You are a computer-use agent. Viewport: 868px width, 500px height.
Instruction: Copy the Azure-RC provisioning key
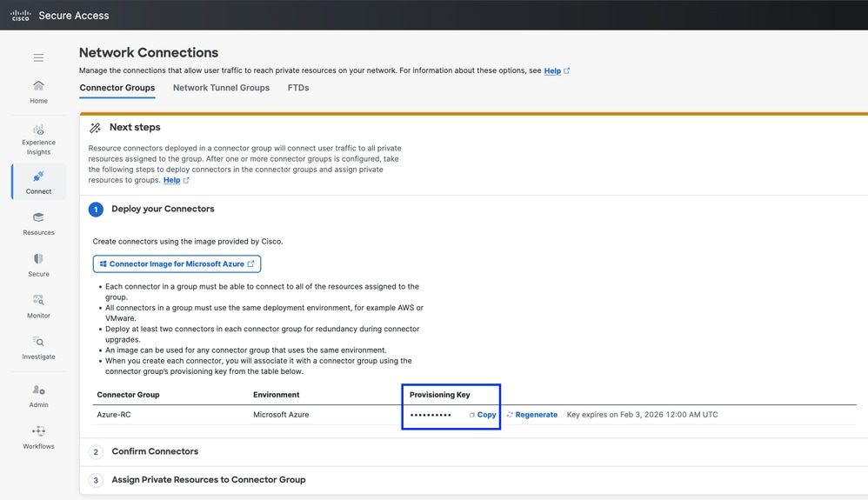pos(483,415)
